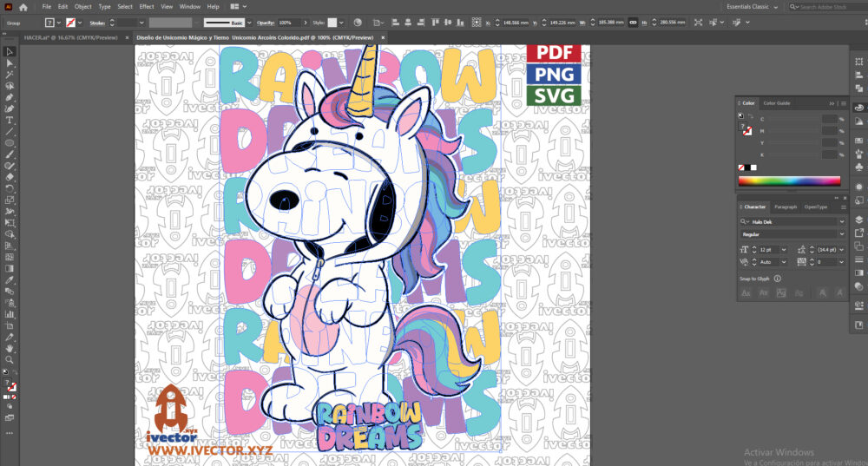This screenshot has width=868, height=466.
Task: Toggle Constrain Width and Height Proportions link
Action: pos(633,23)
